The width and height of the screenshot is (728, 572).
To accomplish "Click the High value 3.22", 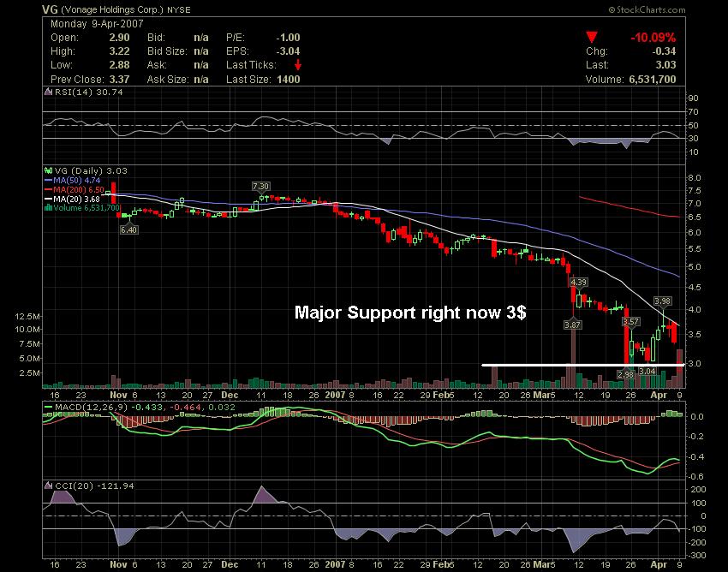I will click(119, 51).
